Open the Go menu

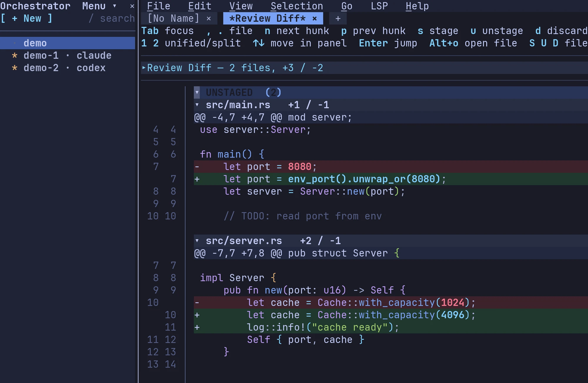pos(347,6)
